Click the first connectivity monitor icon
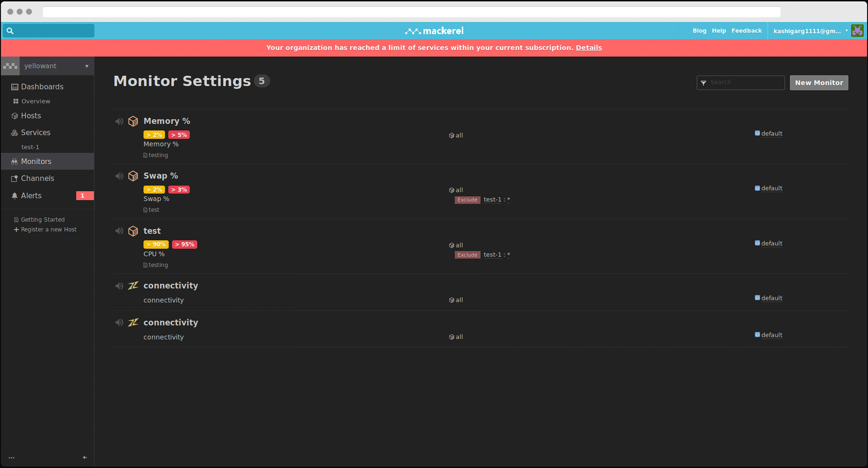The width and height of the screenshot is (868, 468). pos(133,286)
